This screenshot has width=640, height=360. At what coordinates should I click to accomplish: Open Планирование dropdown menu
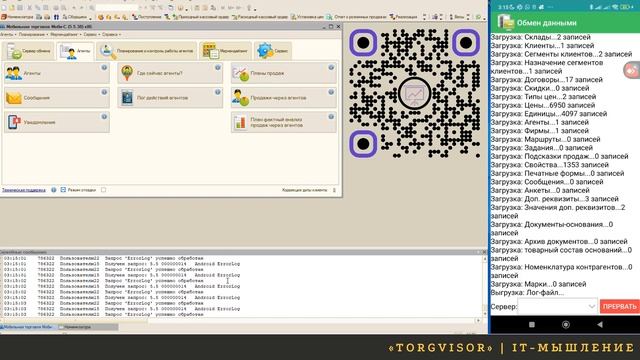[x=33, y=35]
